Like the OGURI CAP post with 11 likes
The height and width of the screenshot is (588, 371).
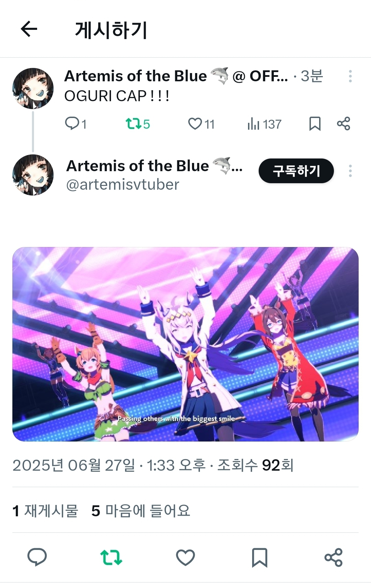201,124
